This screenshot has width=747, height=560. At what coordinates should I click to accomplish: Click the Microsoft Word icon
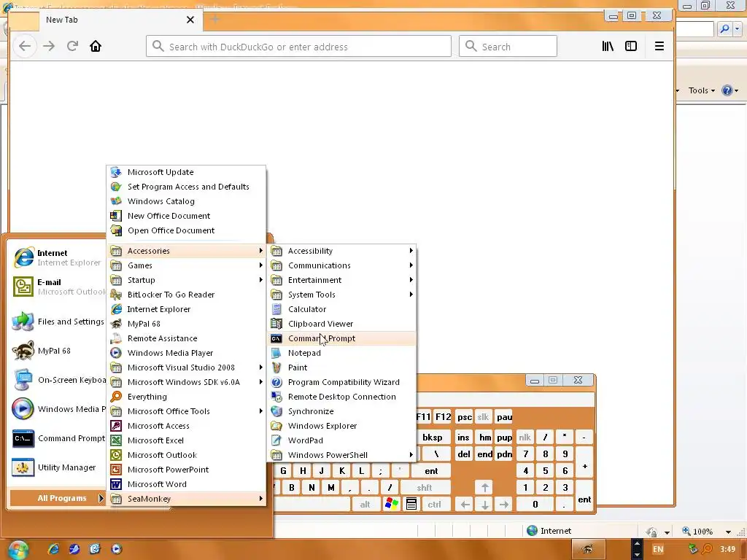[x=116, y=484]
